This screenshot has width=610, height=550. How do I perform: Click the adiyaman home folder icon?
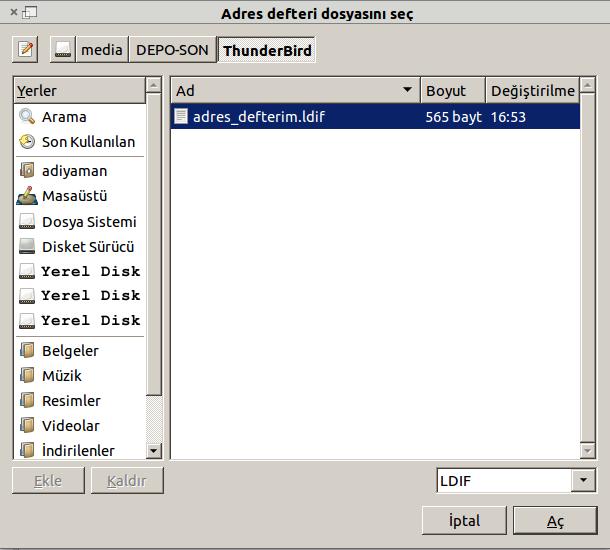(x=27, y=170)
